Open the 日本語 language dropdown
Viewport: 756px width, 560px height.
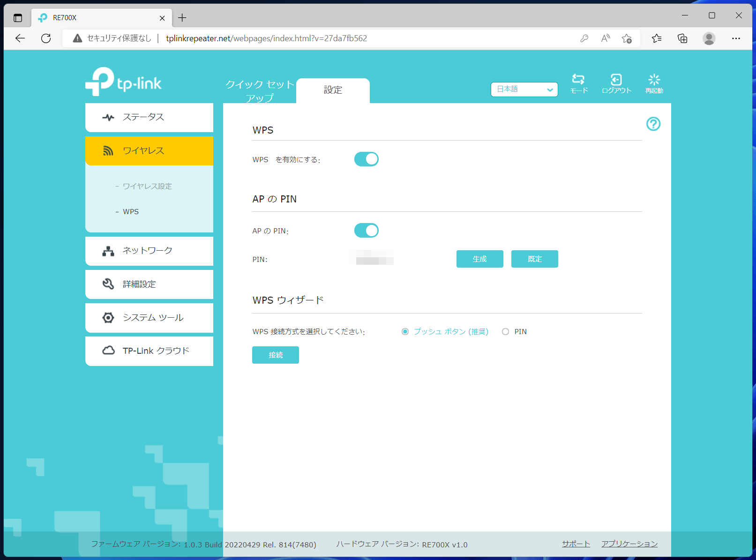(x=524, y=89)
